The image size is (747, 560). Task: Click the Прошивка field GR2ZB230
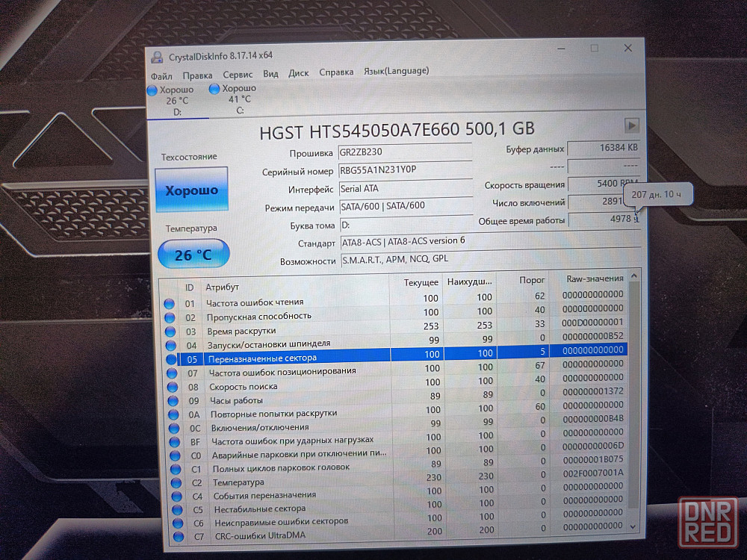405,152
